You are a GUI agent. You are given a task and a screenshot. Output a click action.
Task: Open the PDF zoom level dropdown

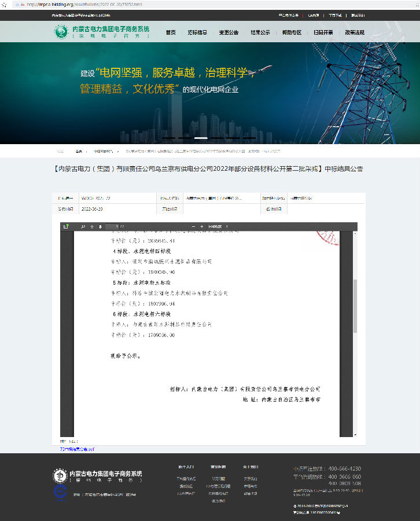click(219, 226)
